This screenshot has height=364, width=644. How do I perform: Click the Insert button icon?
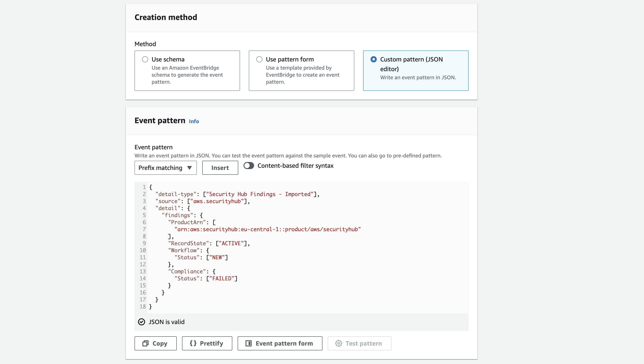[x=220, y=168]
